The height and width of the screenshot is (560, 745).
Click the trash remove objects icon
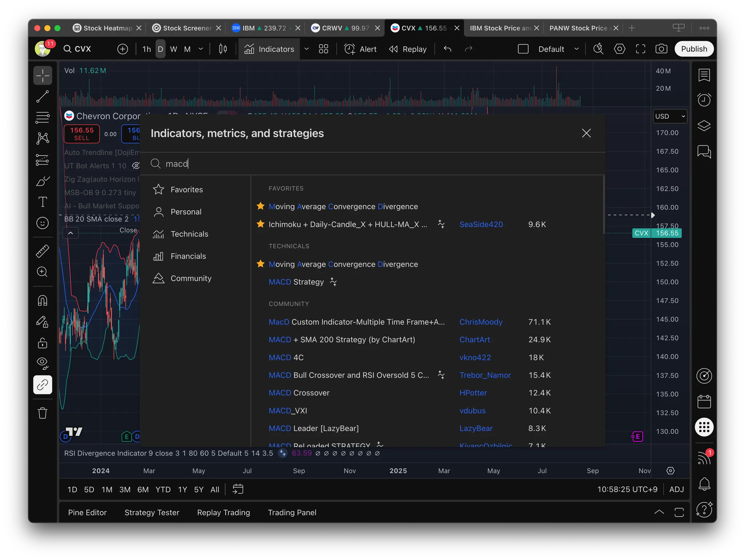pos(43,413)
